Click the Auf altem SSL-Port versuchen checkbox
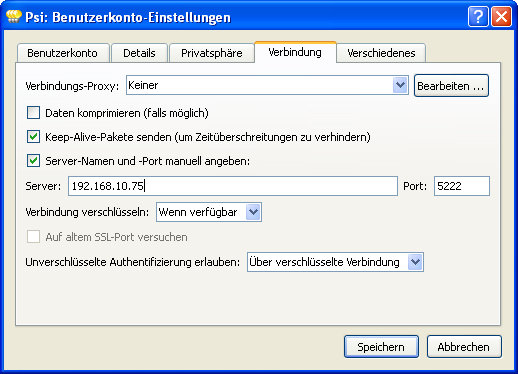Viewport: 518px width, 374px height. click(33, 237)
